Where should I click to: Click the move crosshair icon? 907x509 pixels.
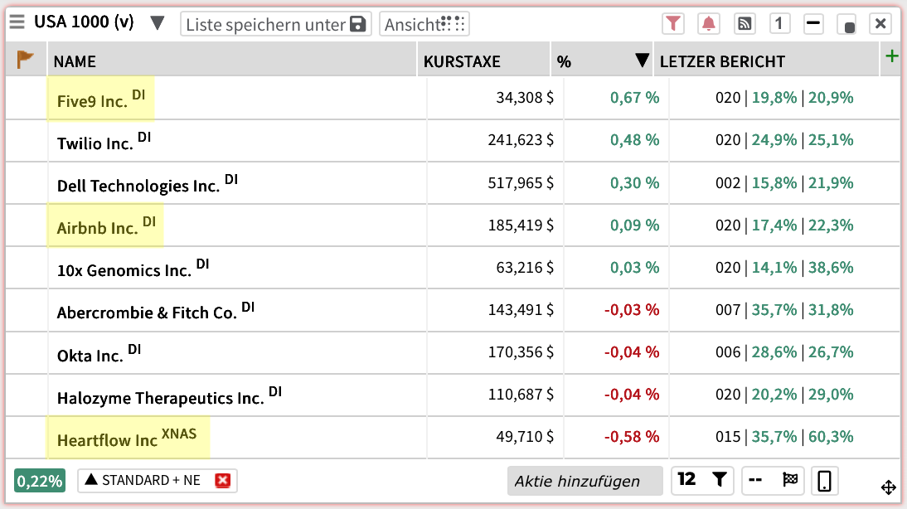[x=888, y=488]
